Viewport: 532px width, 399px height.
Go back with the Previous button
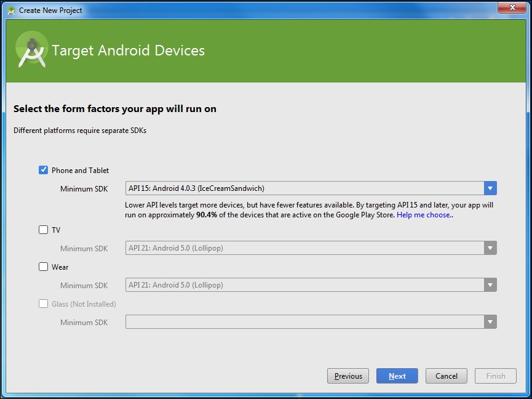[348, 376]
